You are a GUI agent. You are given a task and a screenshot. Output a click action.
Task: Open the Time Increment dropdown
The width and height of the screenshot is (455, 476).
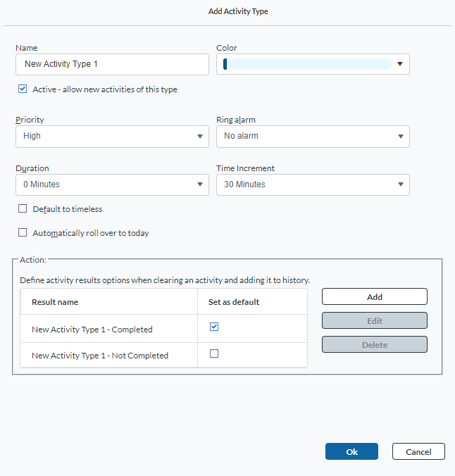(x=313, y=184)
